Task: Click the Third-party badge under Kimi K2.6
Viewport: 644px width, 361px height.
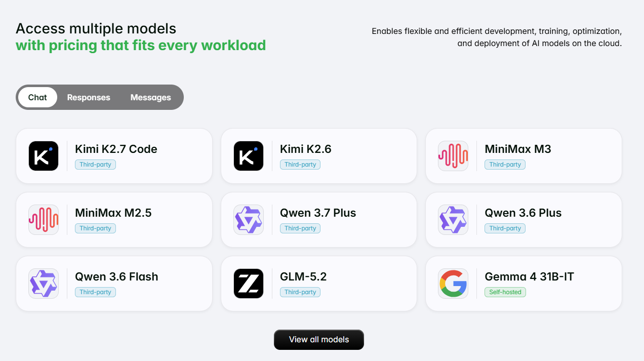Action: click(x=300, y=165)
